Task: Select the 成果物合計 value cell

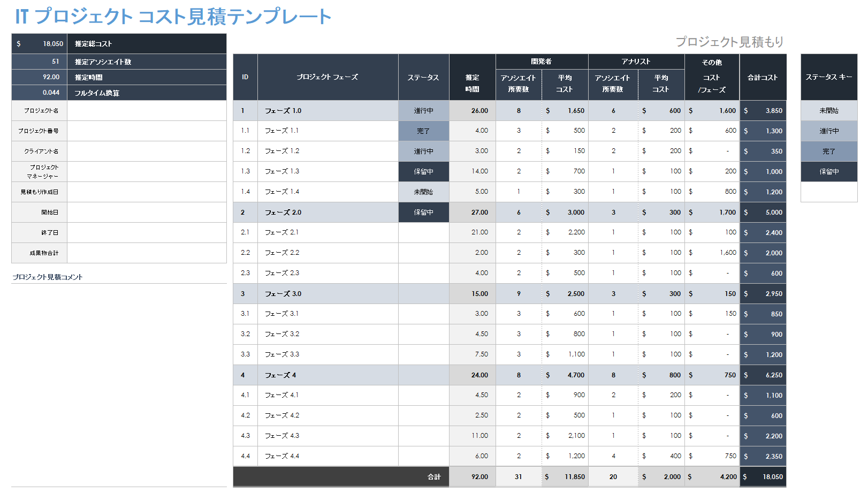Action: pyautogui.click(x=147, y=253)
